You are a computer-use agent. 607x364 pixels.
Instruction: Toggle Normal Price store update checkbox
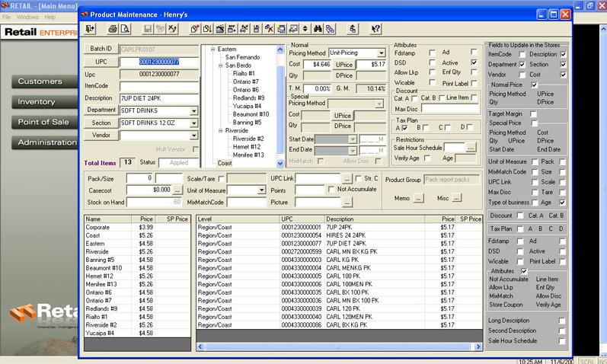534,85
